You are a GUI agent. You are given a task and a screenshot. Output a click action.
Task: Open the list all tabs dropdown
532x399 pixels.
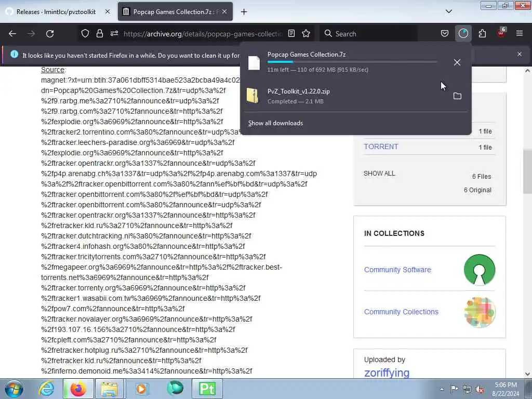tap(449, 11)
